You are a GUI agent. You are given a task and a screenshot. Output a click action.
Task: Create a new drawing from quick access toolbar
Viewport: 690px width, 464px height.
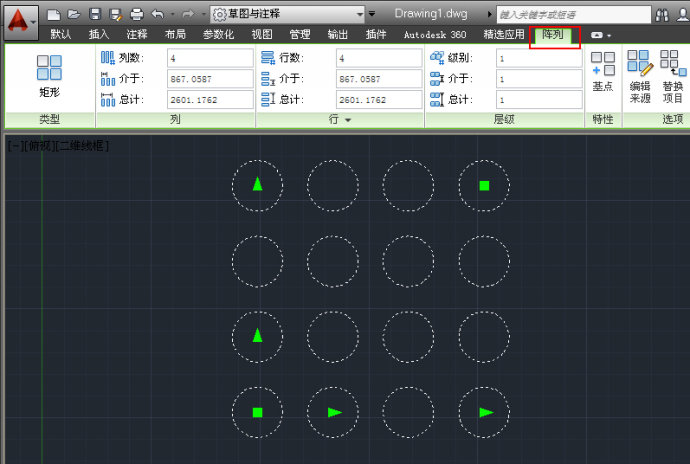pyautogui.click(x=54, y=15)
